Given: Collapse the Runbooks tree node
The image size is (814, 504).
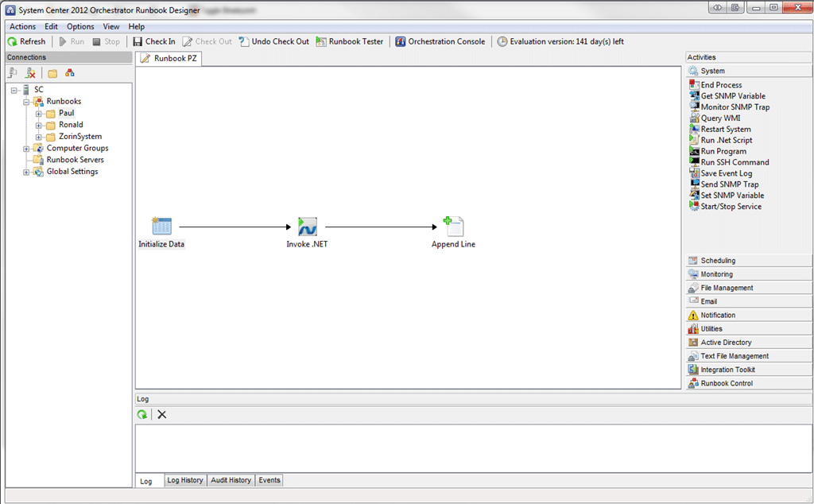Looking at the screenshot, I should point(26,102).
